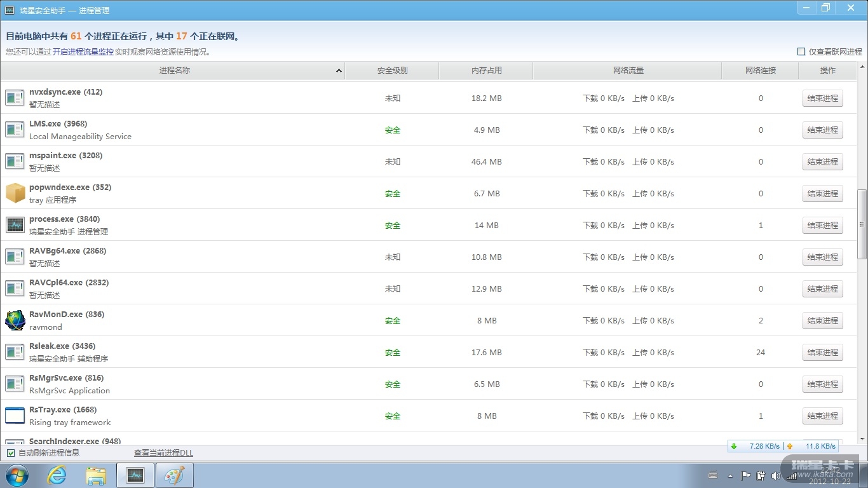This screenshot has width=868, height=488.
Task: Click the globe icon for RavMonD.exe
Action: tap(15, 320)
